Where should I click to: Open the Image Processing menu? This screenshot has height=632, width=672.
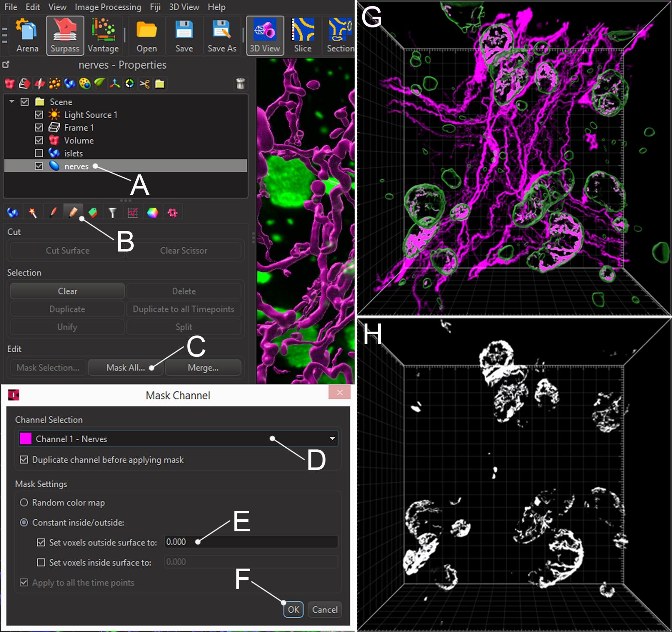tap(108, 7)
